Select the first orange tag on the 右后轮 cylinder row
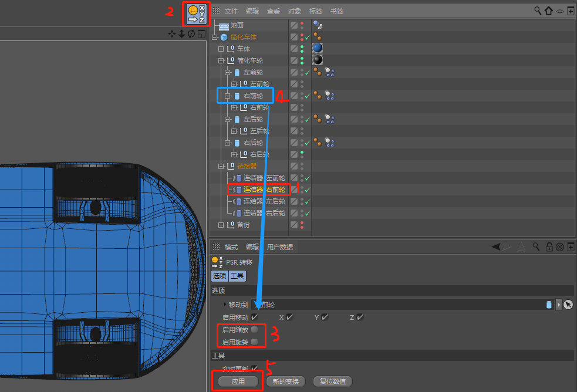Image resolution: width=577 pixels, height=392 pixels. (x=318, y=143)
